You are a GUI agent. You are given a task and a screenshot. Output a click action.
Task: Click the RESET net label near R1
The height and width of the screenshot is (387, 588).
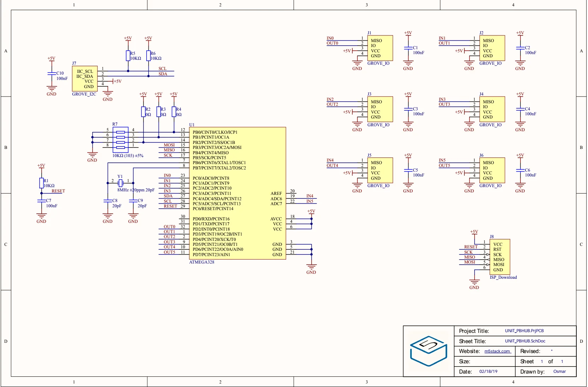click(58, 191)
